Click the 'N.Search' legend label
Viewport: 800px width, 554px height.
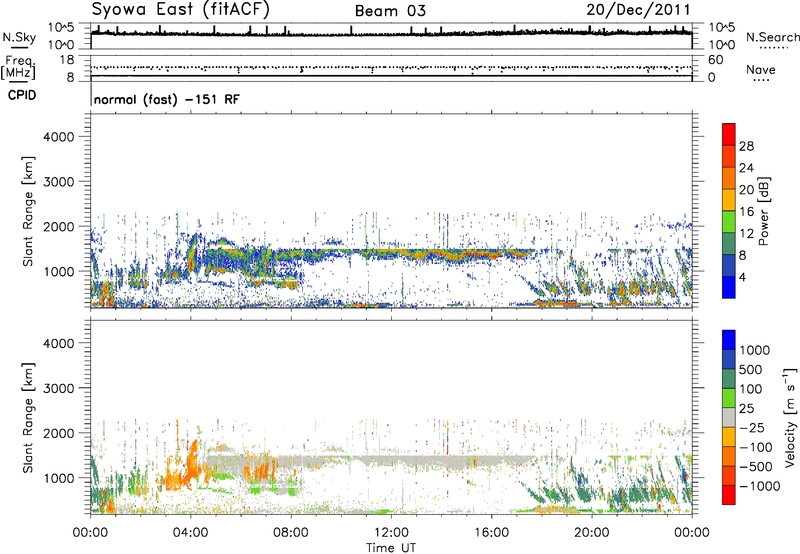tap(772, 37)
